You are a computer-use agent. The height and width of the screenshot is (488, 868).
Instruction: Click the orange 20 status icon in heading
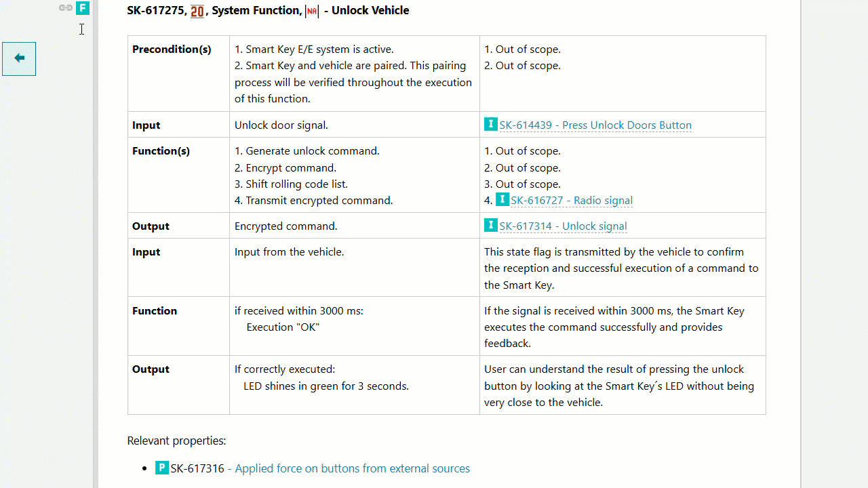pyautogui.click(x=197, y=11)
